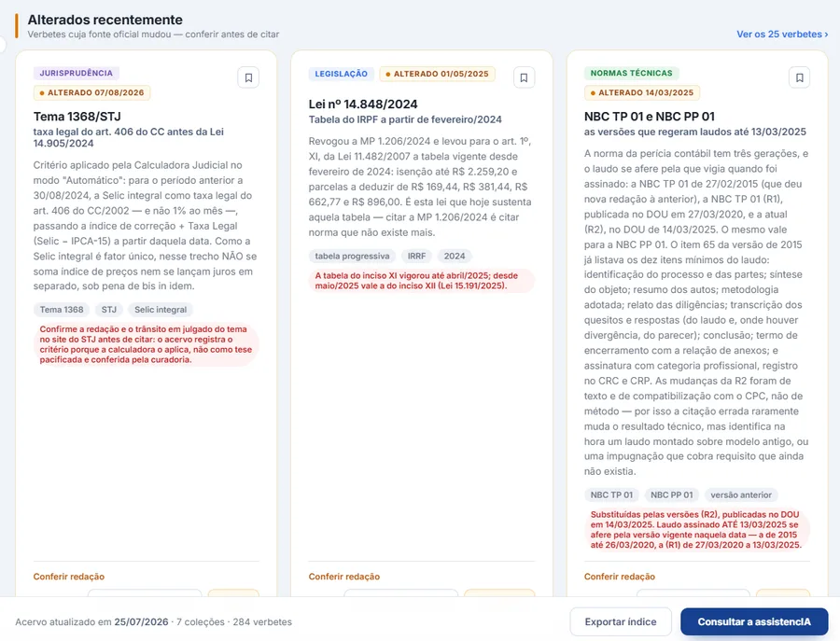Click the red inciso XI tabela warning
This screenshot has width=840, height=641.
coord(422,281)
